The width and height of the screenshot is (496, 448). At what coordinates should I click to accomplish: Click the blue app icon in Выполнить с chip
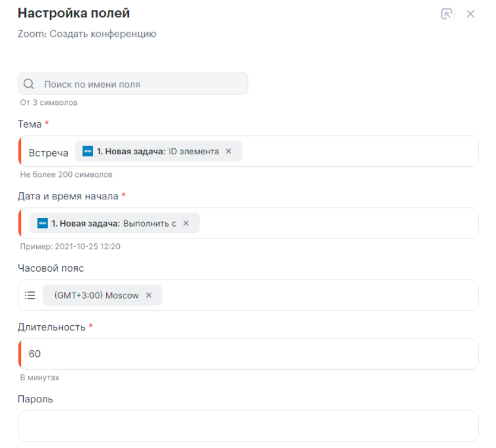[43, 223]
